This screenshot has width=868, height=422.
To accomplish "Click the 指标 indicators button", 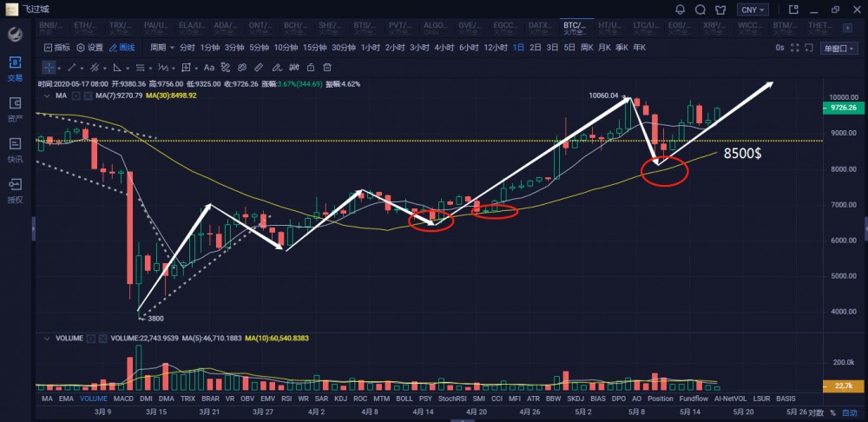I will (56, 48).
